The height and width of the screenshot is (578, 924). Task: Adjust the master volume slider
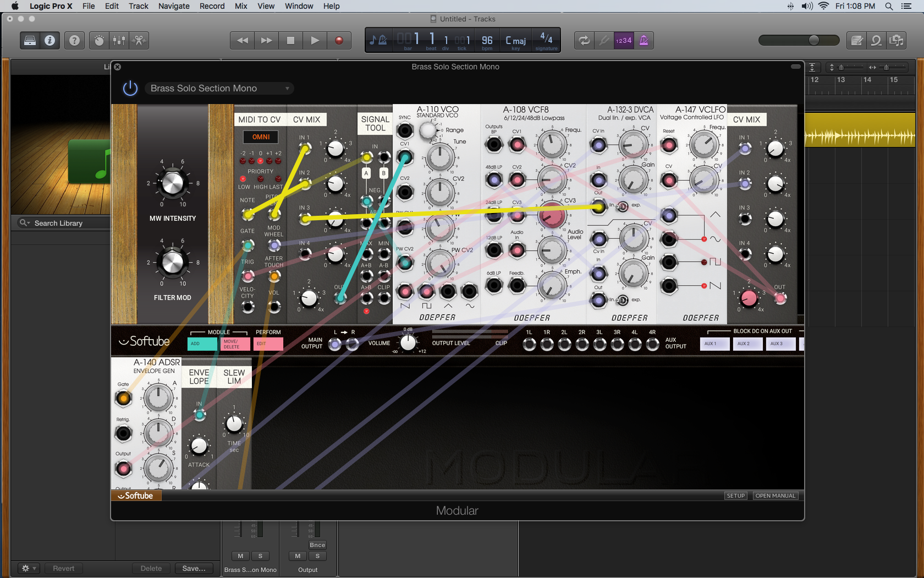813,40
